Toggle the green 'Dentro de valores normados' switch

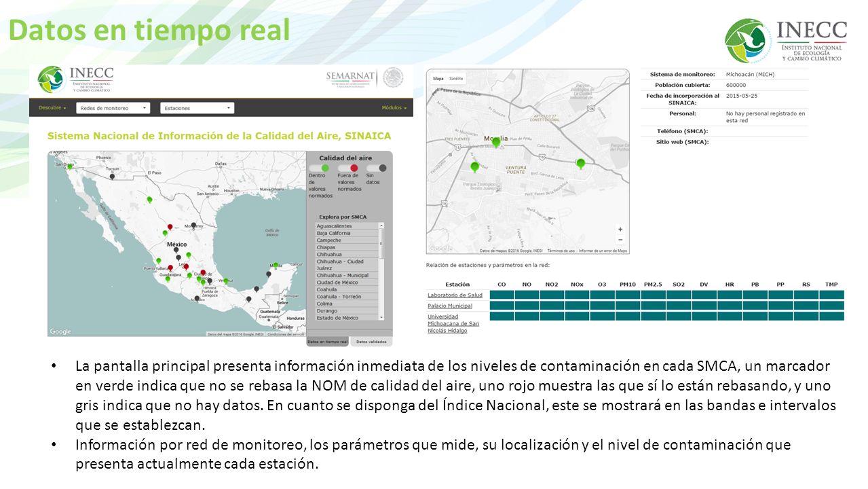318,168
